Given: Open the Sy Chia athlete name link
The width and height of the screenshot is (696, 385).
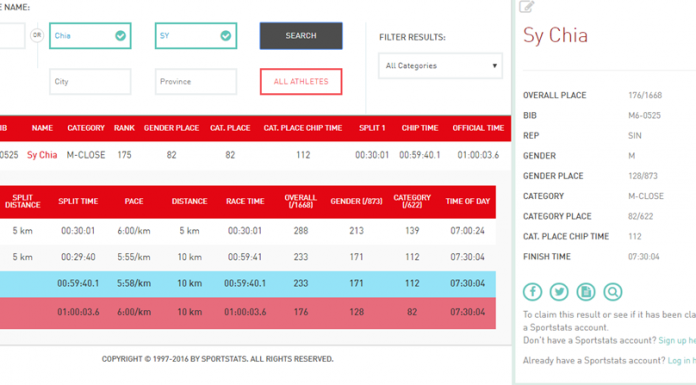Looking at the screenshot, I should coord(42,155).
